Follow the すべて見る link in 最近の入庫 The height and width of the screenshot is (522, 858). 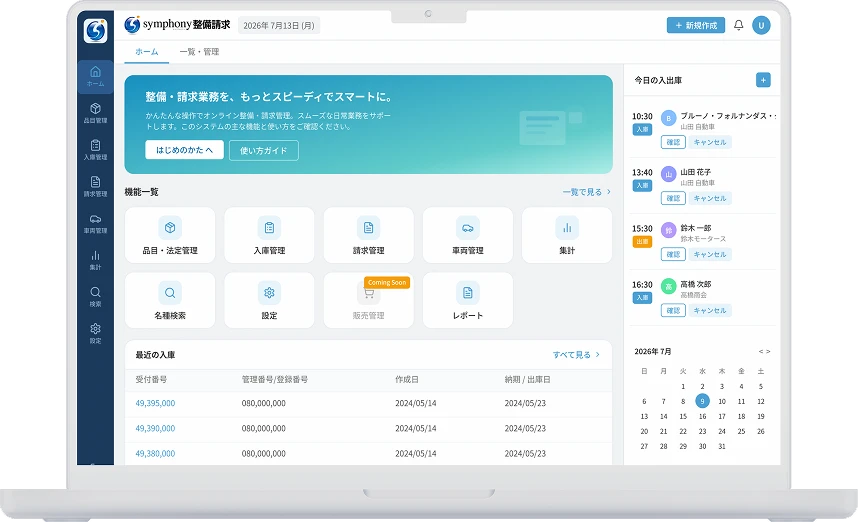point(576,355)
